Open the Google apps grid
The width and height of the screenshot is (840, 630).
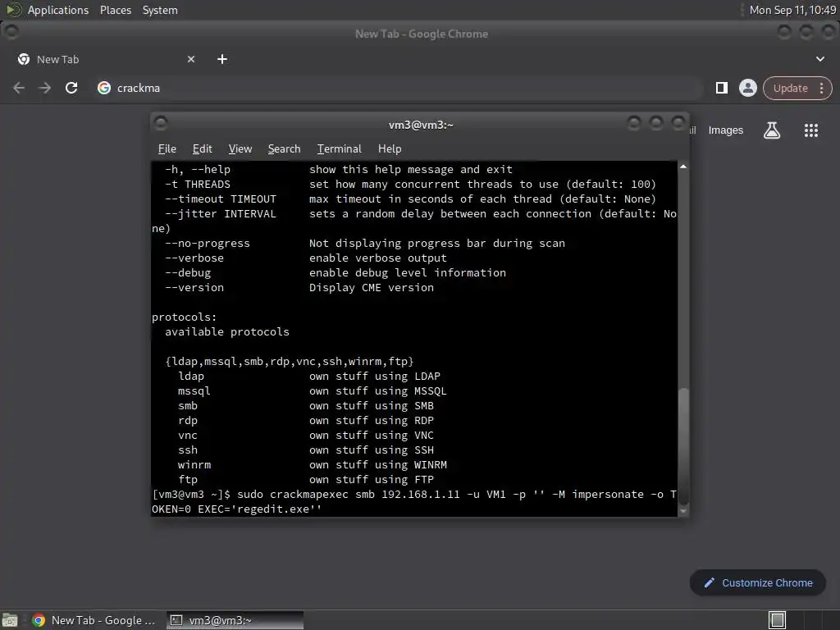pos(811,130)
